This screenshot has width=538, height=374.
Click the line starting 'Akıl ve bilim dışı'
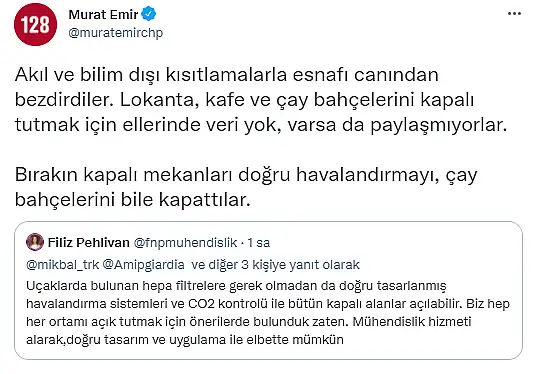[x=226, y=75]
